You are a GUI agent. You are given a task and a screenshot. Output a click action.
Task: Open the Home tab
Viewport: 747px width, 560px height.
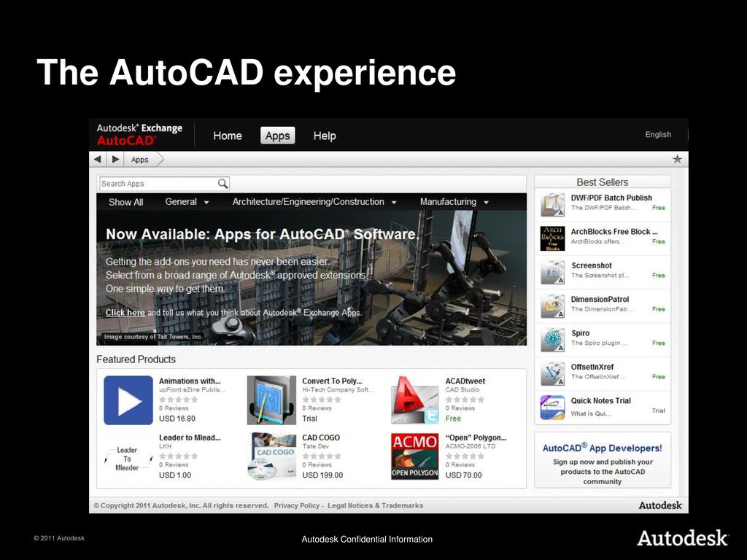[228, 136]
